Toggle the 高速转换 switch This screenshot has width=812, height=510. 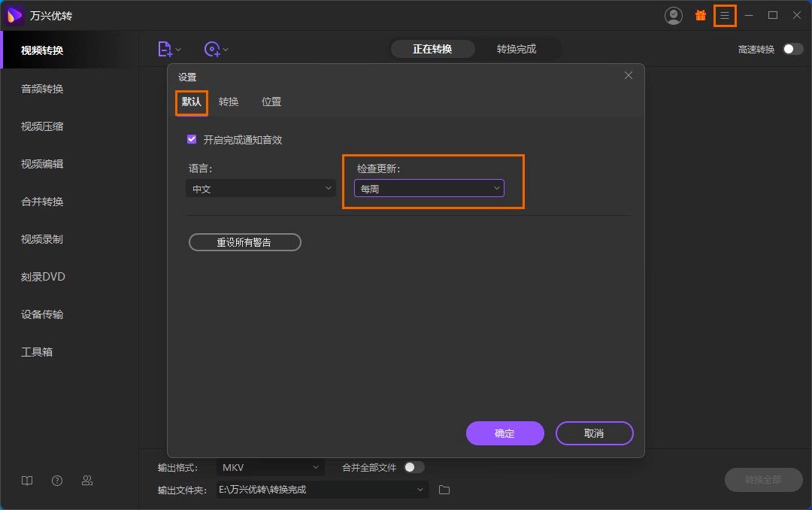click(792, 50)
